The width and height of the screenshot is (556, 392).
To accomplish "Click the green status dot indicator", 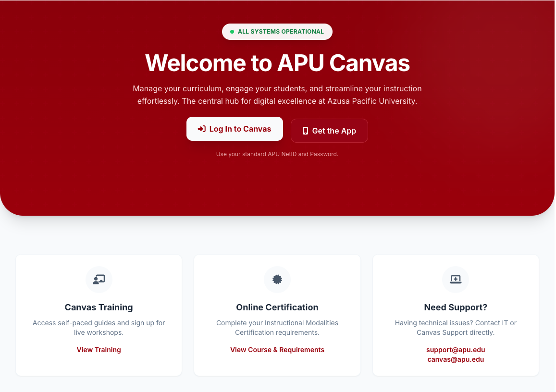I will [x=232, y=32].
